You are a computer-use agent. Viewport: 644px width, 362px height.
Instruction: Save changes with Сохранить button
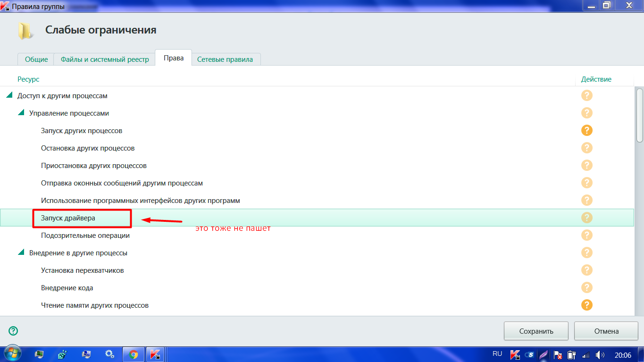[536, 331]
